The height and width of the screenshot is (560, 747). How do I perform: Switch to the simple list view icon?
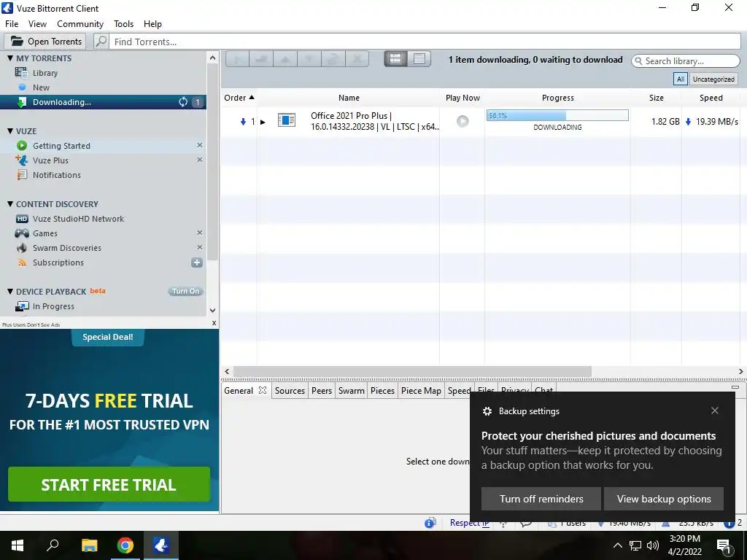point(395,58)
